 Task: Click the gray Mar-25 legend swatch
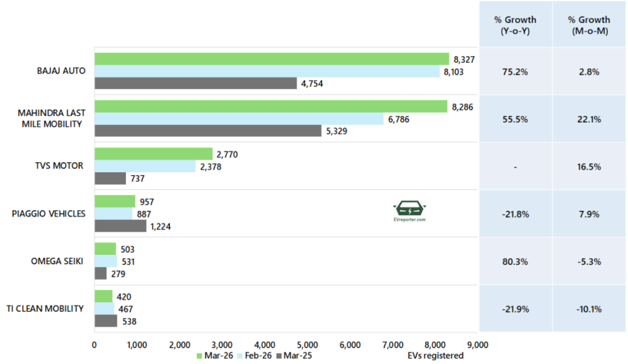pos(280,355)
